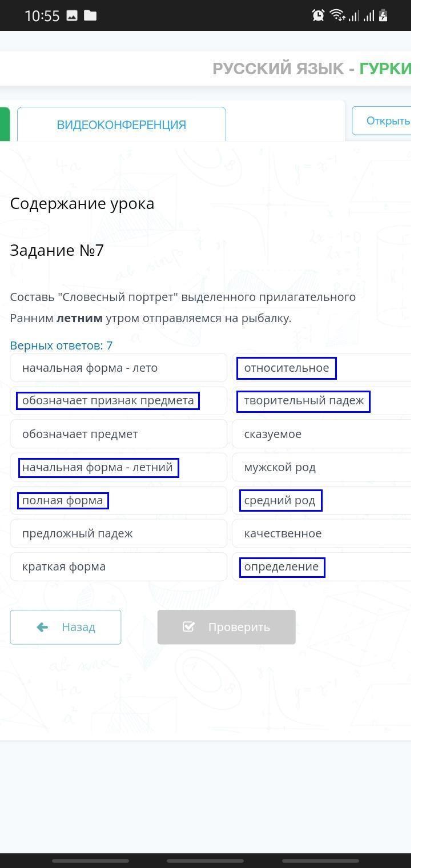
Task: Tap the Wi-Fi signal icon
Action: (x=337, y=15)
